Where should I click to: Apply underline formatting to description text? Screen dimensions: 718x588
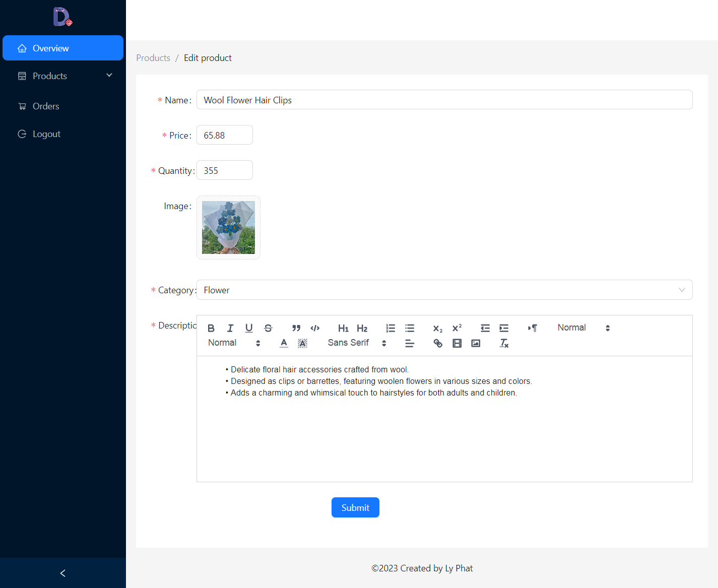coord(249,328)
